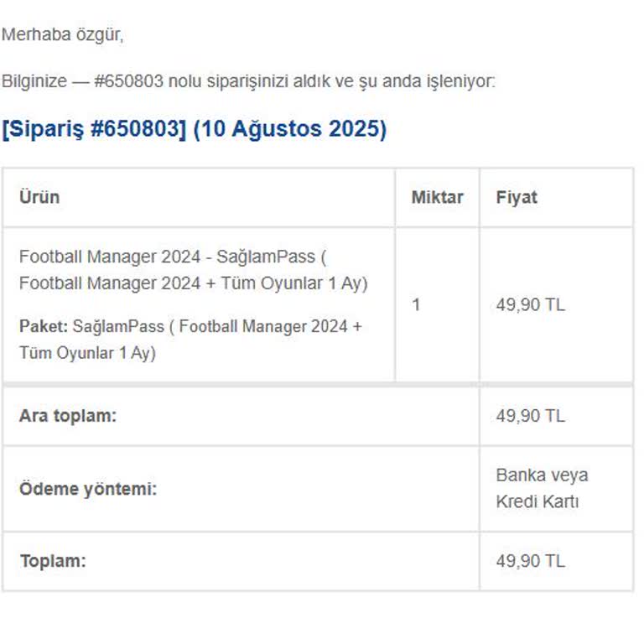The image size is (644, 644).
Task: Click the Ara toplam: label
Action: 68,416
